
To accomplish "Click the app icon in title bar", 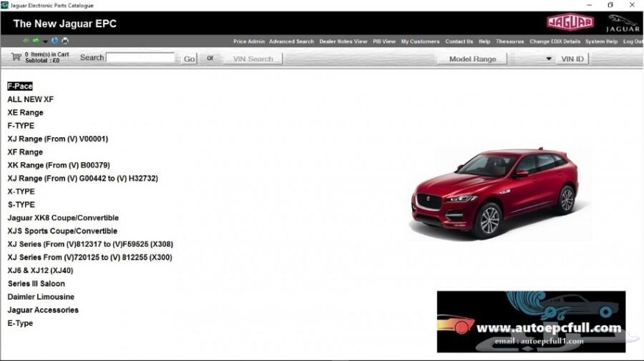I will pyautogui.click(x=4, y=5).
